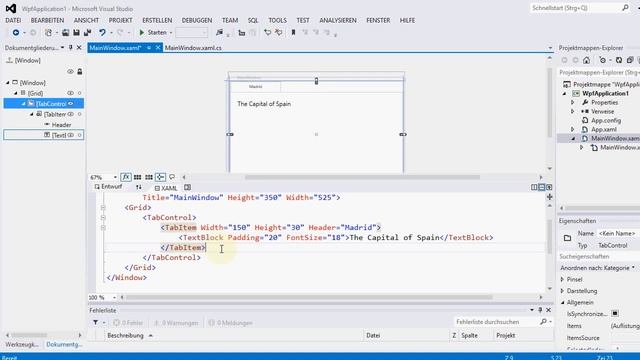Click the 0 Warnungen filter button
Screen dimensions: 640x360
tap(176, 323)
